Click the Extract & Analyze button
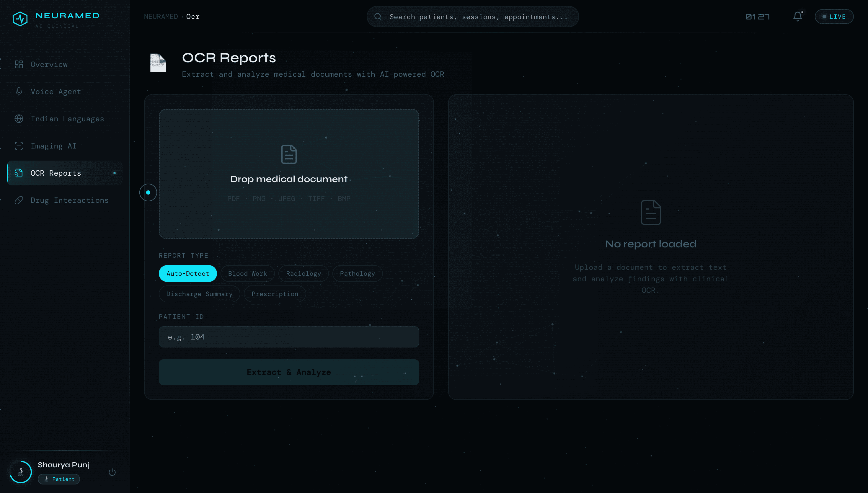Image resolution: width=868 pixels, height=493 pixels. 288,372
